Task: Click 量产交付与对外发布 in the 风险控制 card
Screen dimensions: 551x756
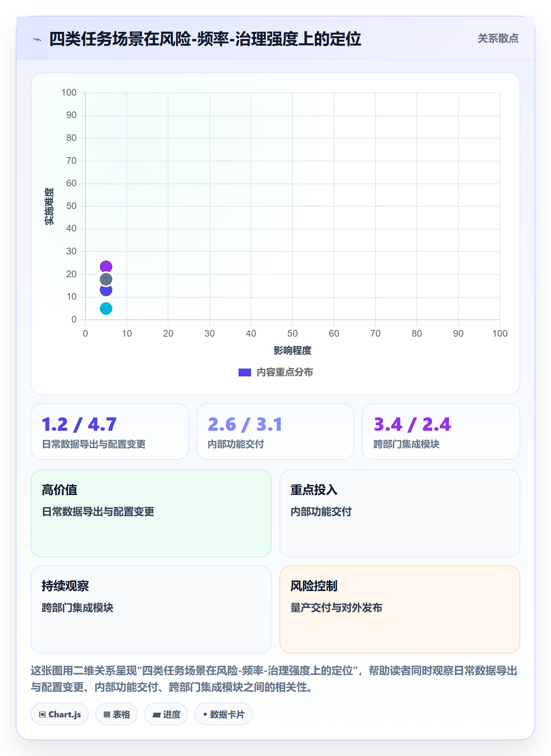Action: (337, 608)
